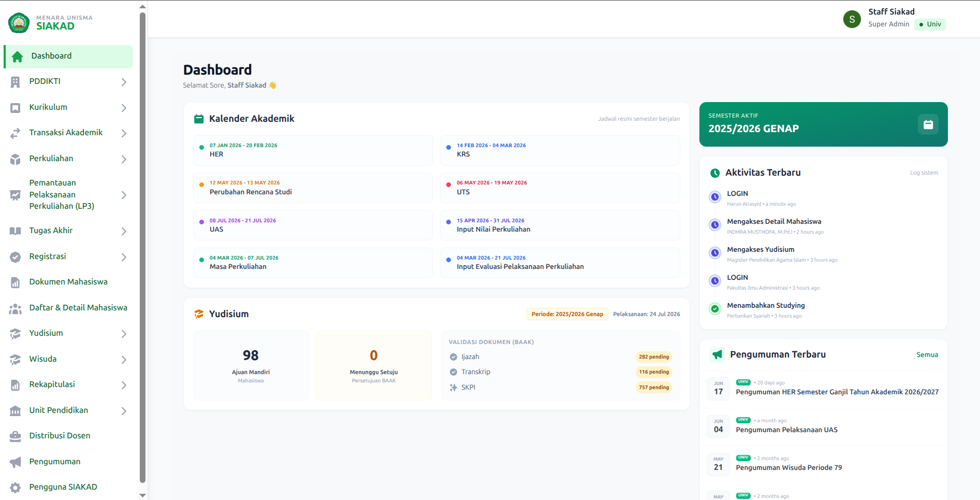Expand the Registrasi chevron
Viewport: 980px width, 500px height.
(x=124, y=257)
